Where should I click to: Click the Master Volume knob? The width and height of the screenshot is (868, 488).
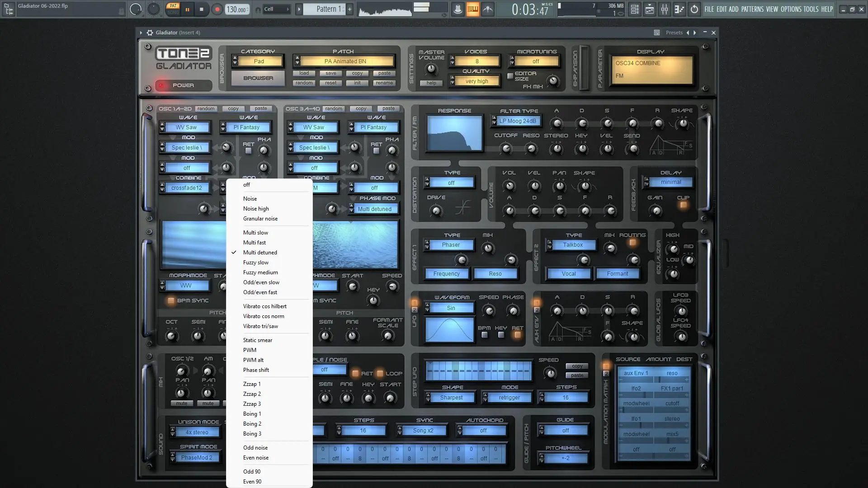pyautogui.click(x=431, y=69)
